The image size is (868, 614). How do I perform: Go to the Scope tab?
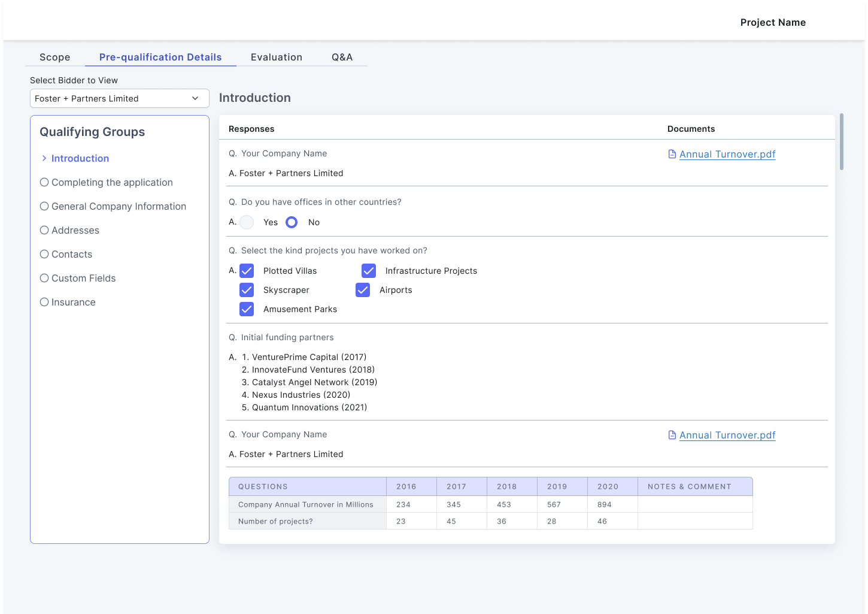[x=55, y=57]
